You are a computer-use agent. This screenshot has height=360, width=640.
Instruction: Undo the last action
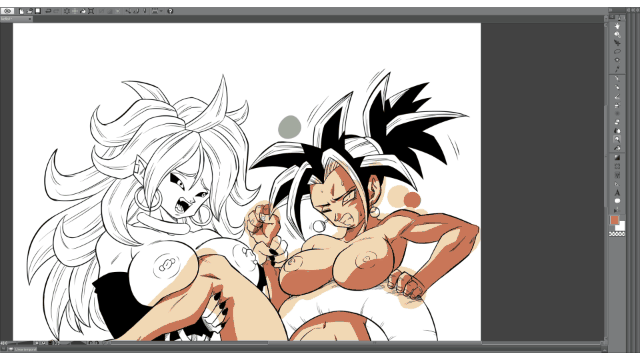tap(48, 11)
